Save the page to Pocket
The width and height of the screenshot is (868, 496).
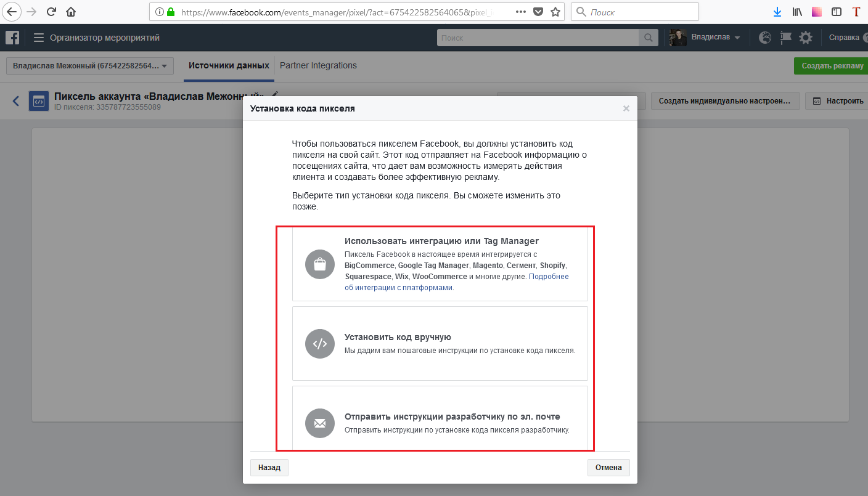point(538,12)
